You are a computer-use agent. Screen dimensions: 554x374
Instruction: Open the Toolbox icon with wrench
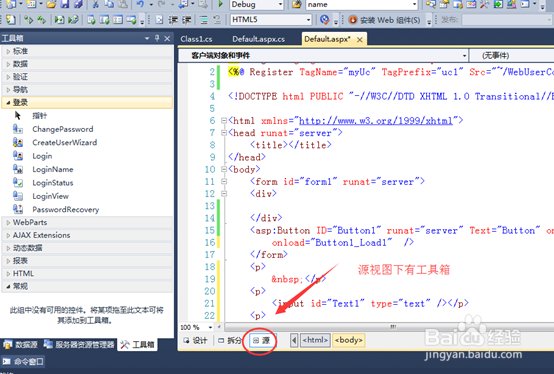coord(484,4)
